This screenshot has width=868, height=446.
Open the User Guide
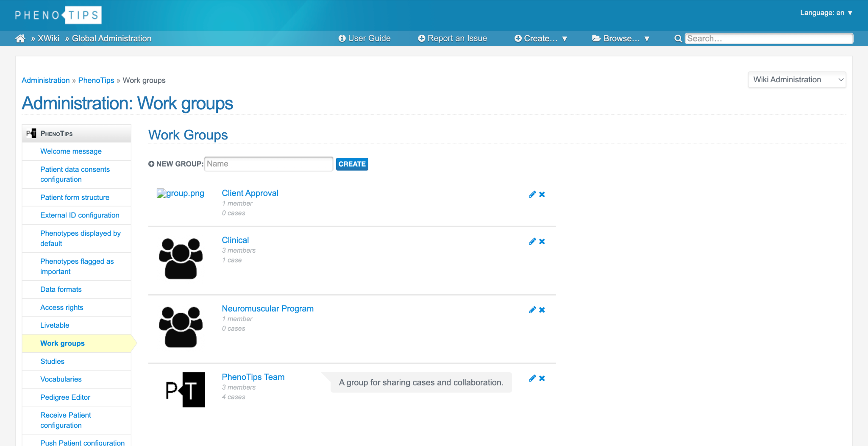(x=364, y=39)
